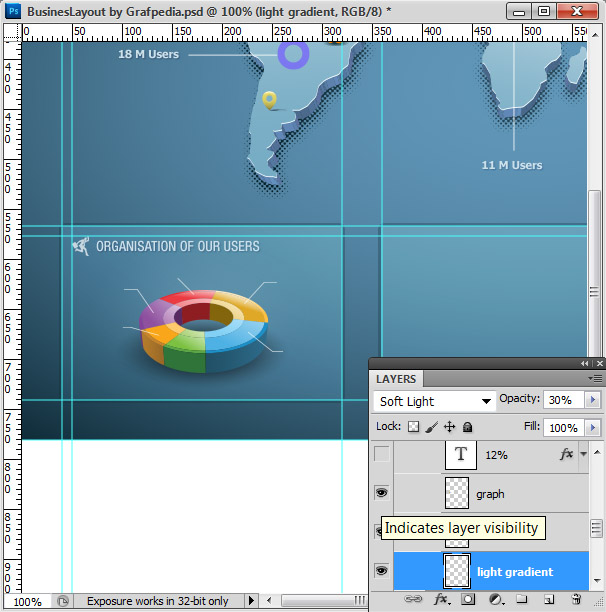Collapse Layers panel to icons
The height and width of the screenshot is (612, 606).
pyautogui.click(x=584, y=363)
